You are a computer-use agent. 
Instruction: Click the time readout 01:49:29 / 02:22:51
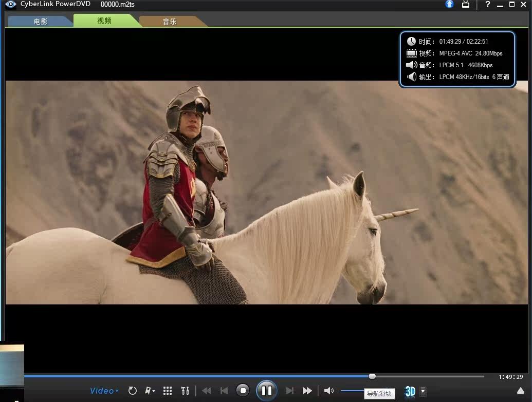(x=464, y=42)
